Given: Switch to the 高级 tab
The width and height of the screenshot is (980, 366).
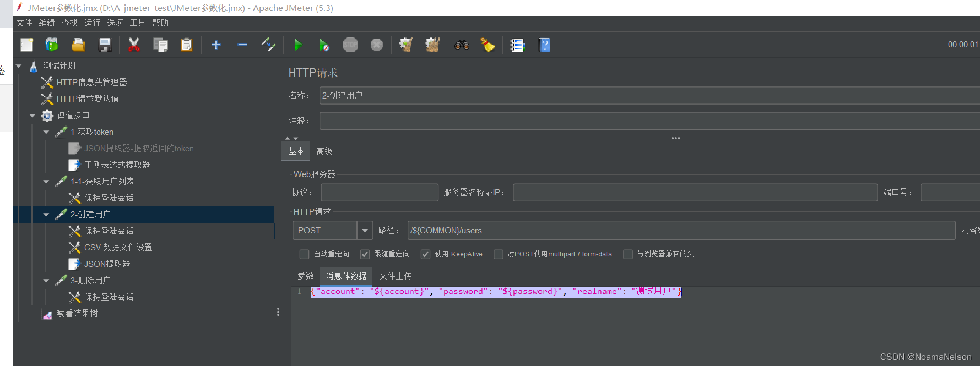Looking at the screenshot, I should [324, 151].
